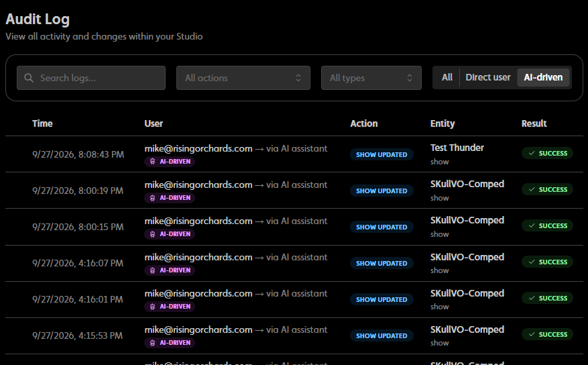
Task: Click the Audit Log page heading
Action: pyautogui.click(x=38, y=19)
